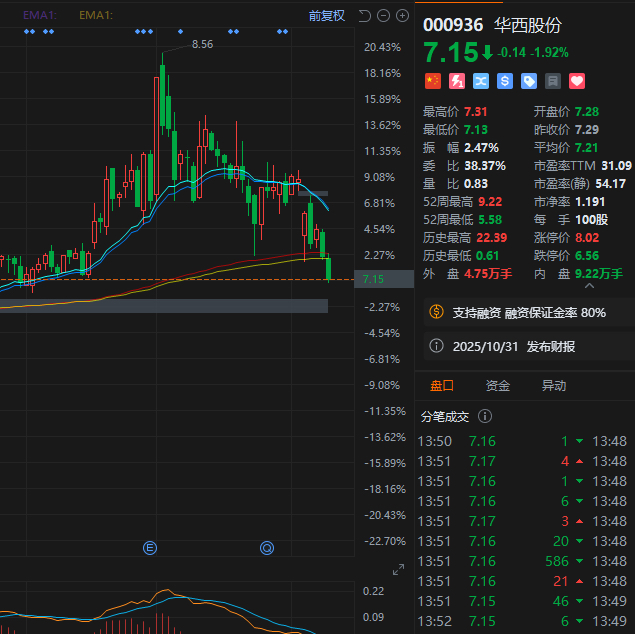The height and width of the screenshot is (634, 635).
Task: Click the gray notes icon
Action: 553,81
